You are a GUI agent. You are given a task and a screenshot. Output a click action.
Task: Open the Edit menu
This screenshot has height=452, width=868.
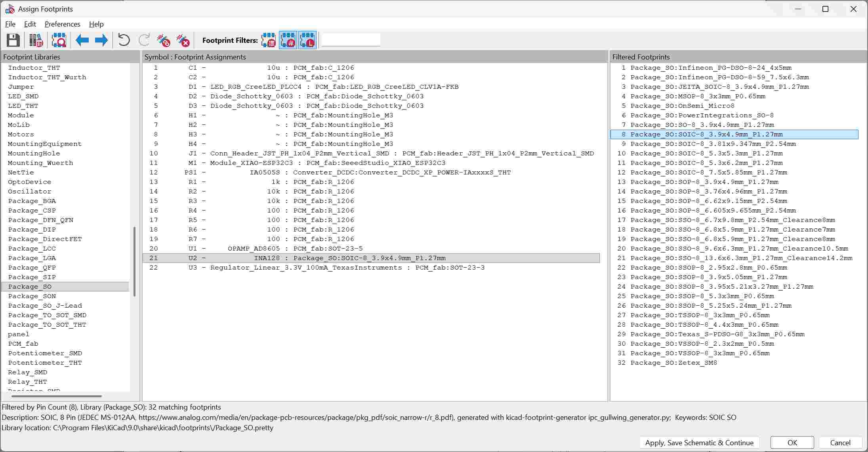point(30,24)
